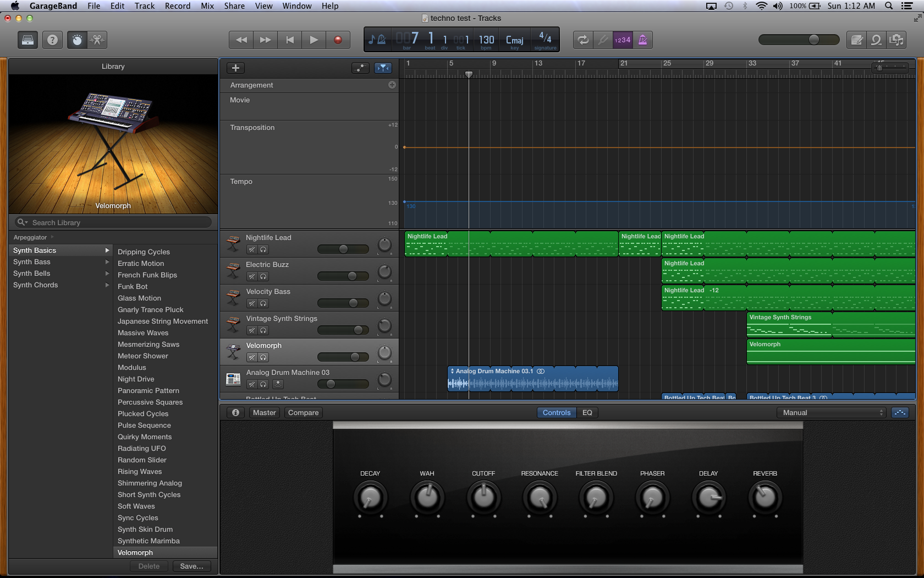
Task: Click the Rewind transport button
Action: [241, 40]
